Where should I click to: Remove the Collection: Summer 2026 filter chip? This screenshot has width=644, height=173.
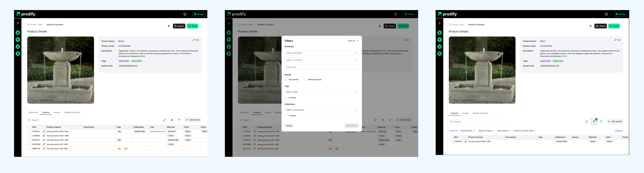[x=534, y=131]
